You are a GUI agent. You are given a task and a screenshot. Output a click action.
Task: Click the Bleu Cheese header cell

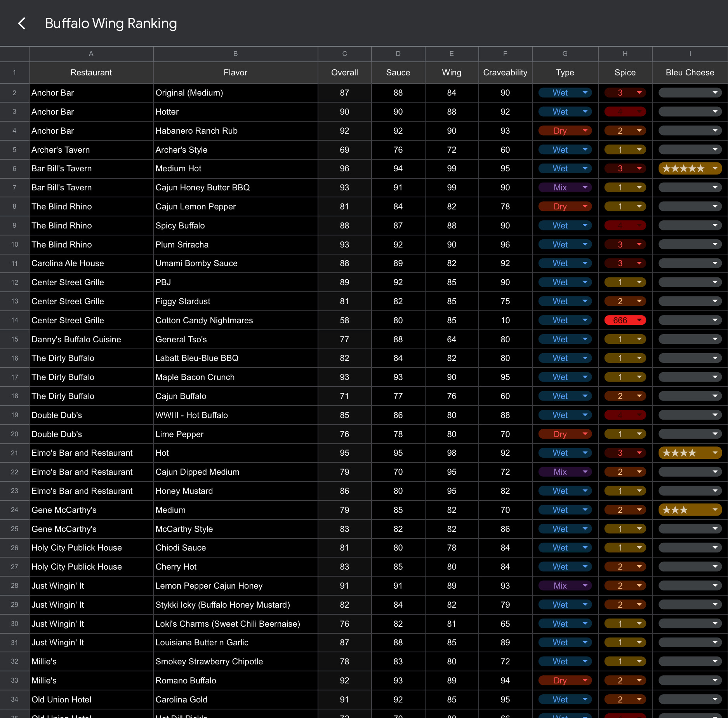tap(690, 73)
